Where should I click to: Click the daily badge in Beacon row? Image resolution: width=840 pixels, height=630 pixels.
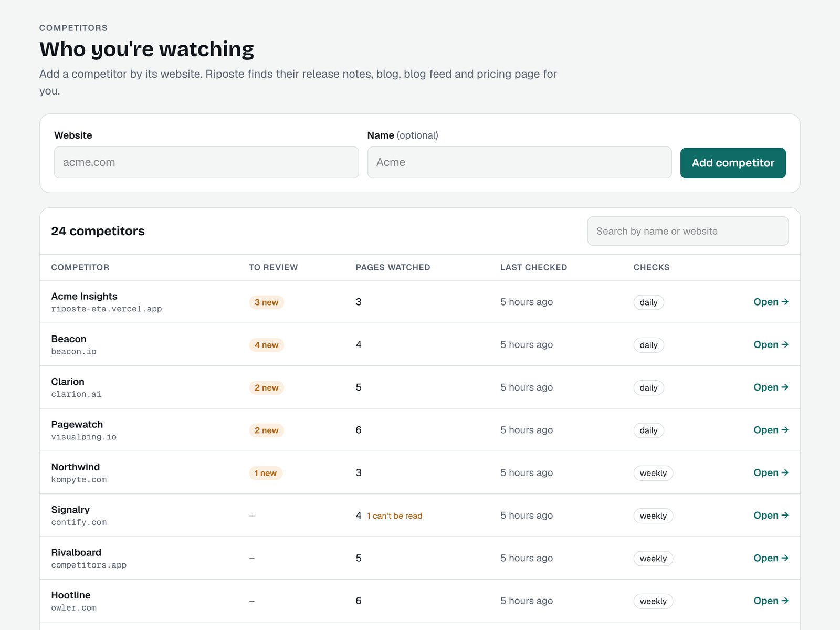[648, 345]
